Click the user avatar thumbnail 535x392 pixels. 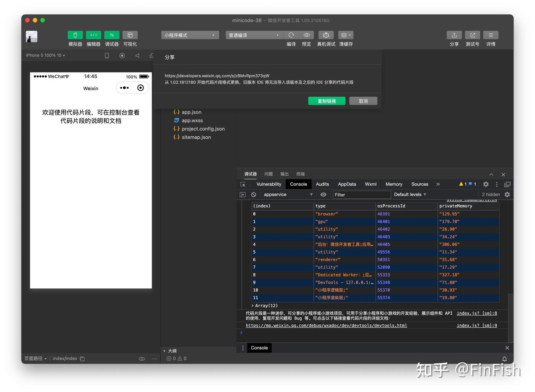click(x=32, y=37)
